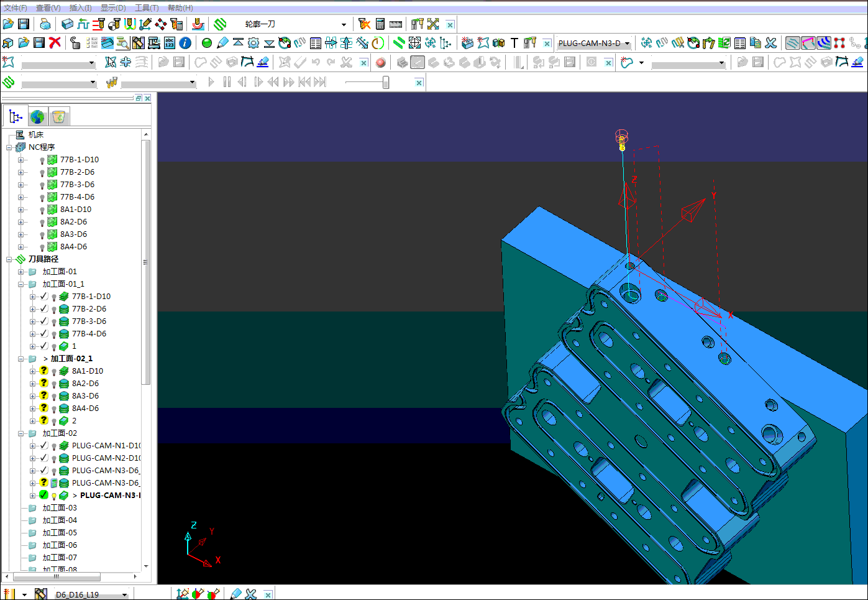Click the blue wrench-cross icon in the PLUG-CAM toolbar
Viewport: 868px width, 600px height.
coord(771,43)
